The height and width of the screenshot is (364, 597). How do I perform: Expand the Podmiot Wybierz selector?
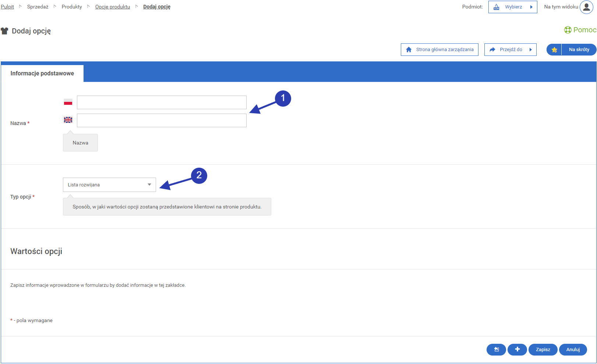point(513,7)
